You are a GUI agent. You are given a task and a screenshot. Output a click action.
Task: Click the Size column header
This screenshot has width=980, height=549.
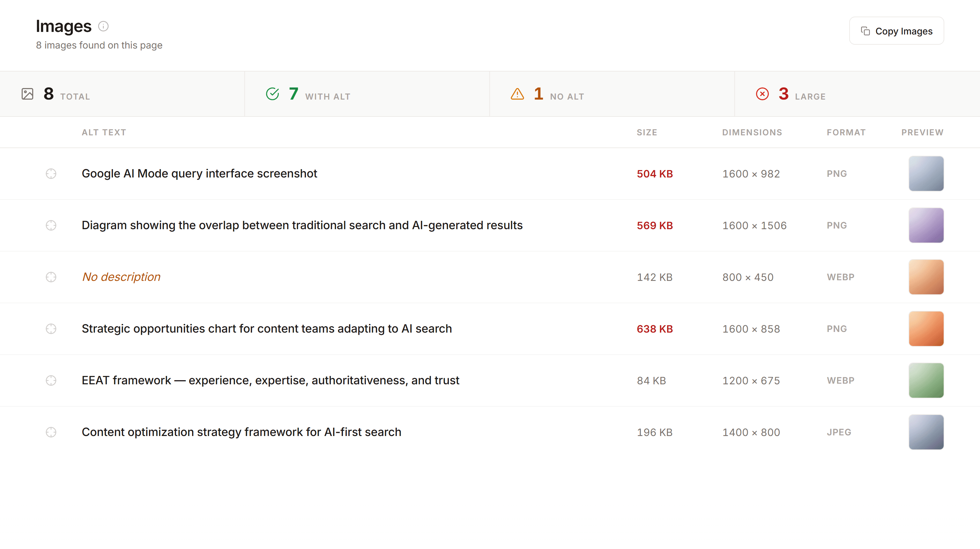click(x=647, y=132)
